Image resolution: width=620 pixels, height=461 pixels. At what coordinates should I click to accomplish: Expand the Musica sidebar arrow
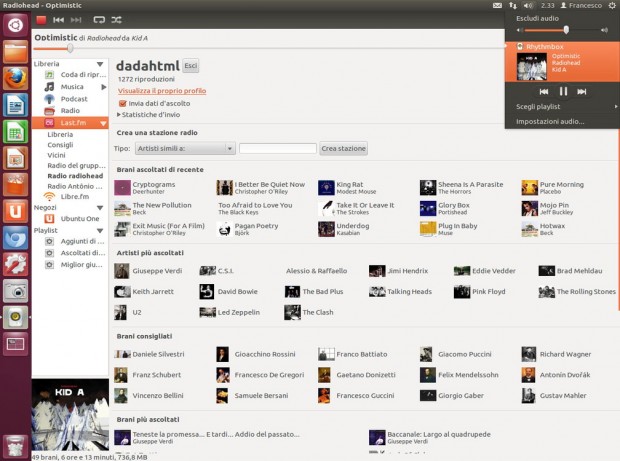(x=104, y=87)
